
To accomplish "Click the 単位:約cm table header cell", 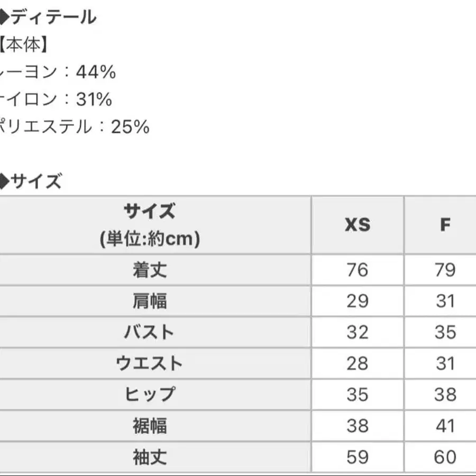I will pos(150,225).
